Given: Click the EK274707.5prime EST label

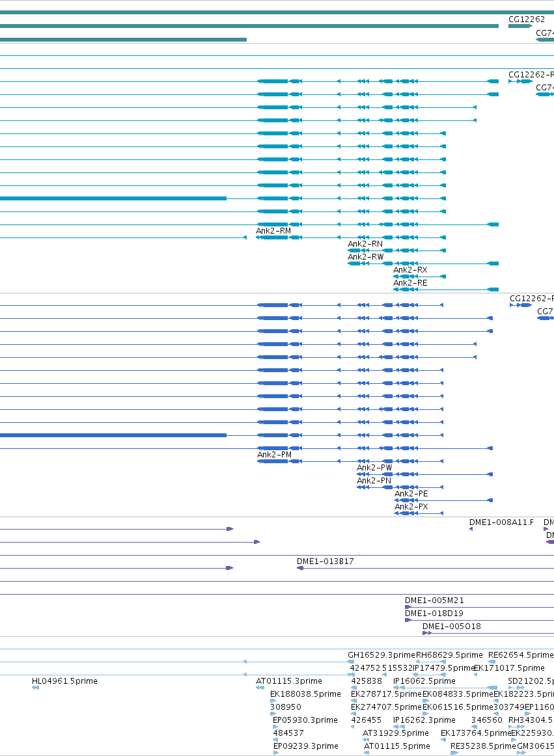Looking at the screenshot, I should [x=386, y=707].
